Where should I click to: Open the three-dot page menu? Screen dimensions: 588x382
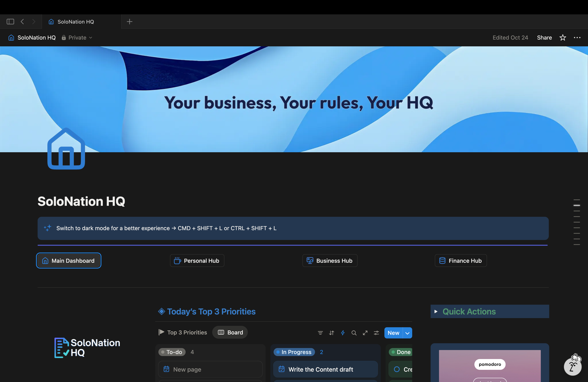pos(577,38)
